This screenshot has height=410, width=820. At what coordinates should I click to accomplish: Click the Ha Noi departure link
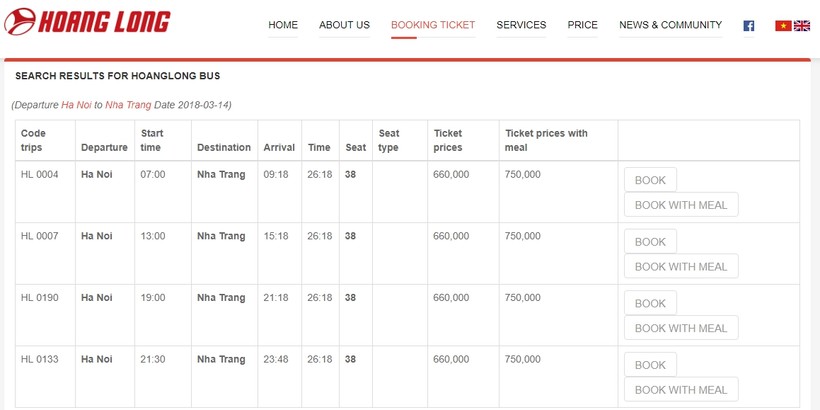pos(76,105)
